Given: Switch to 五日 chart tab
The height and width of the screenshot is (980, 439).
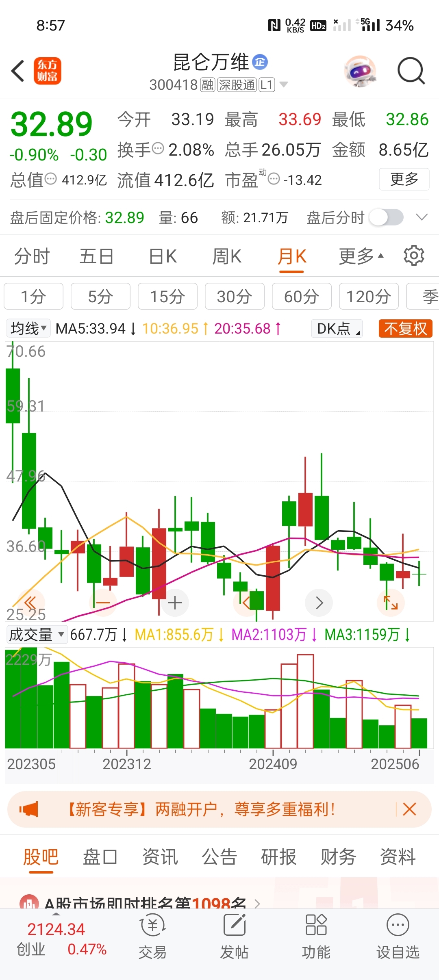Looking at the screenshot, I should 96,256.
